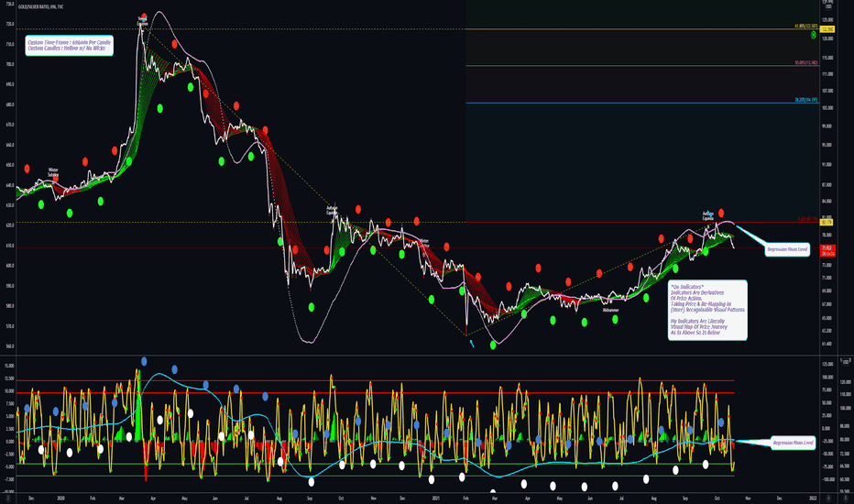Click the 2021 label on time axis
This screenshot has width=854, height=504.
pos(436,498)
